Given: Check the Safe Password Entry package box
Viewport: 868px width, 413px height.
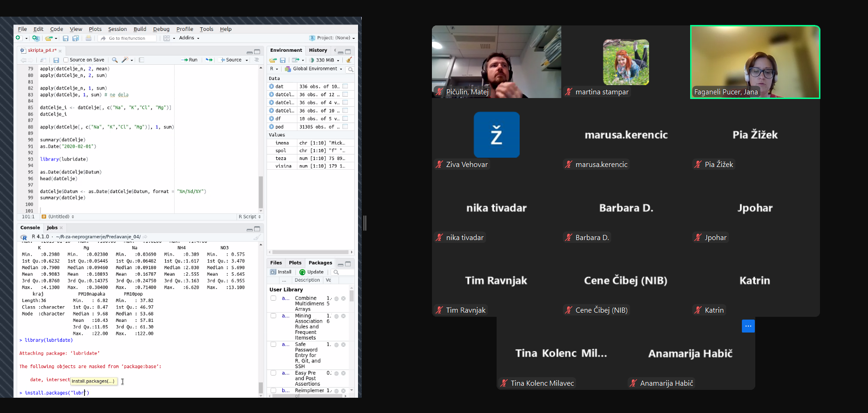Looking at the screenshot, I should (x=273, y=345).
